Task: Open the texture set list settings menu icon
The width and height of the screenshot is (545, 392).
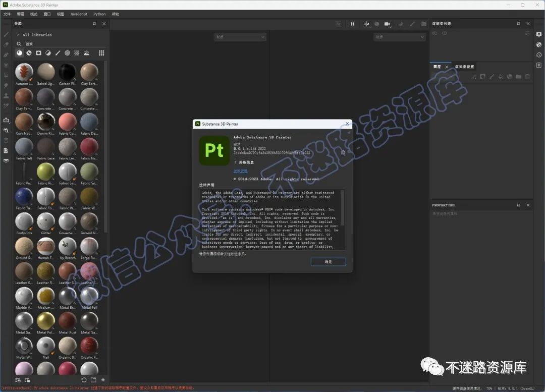Action: click(x=527, y=33)
